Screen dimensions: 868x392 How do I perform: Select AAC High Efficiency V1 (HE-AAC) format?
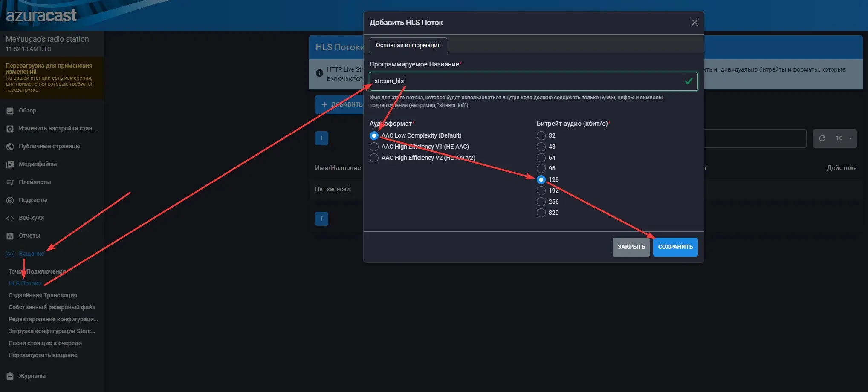[374, 147]
